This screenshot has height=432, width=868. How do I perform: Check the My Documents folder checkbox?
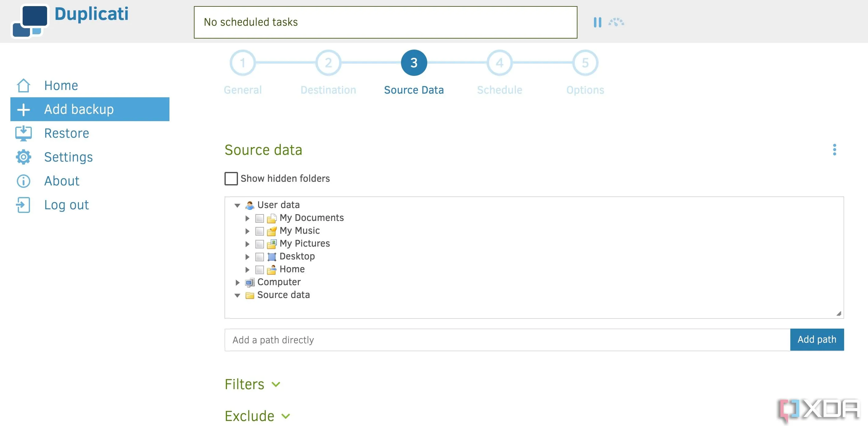point(259,218)
